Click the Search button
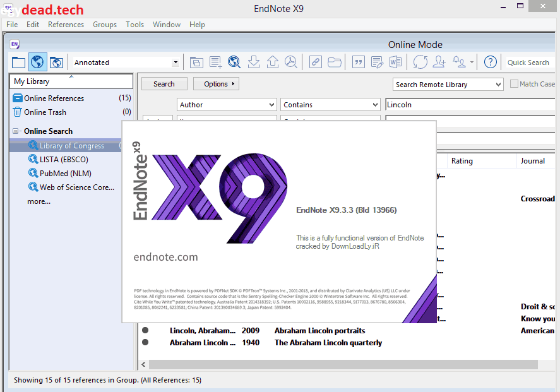Screen dimensions: 560x392 (x=164, y=83)
